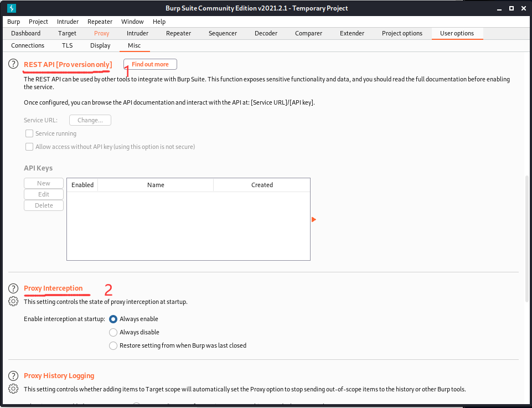Open the Display sub-tab

(x=100, y=45)
